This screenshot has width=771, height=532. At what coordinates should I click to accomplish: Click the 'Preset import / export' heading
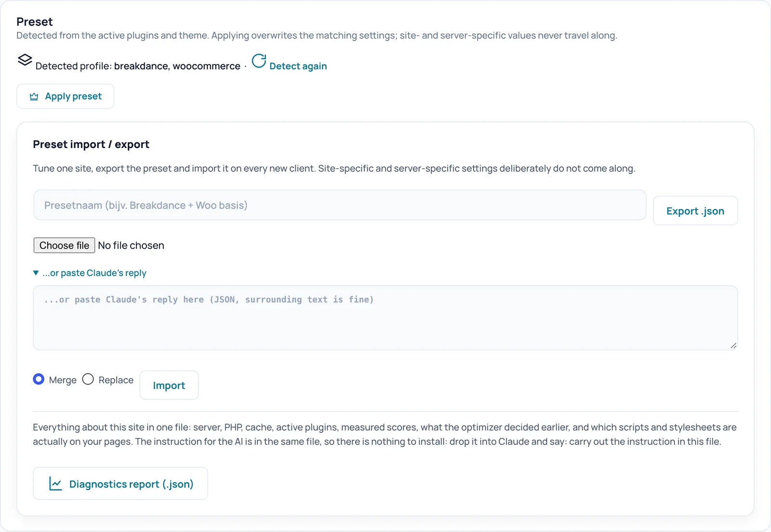point(91,145)
